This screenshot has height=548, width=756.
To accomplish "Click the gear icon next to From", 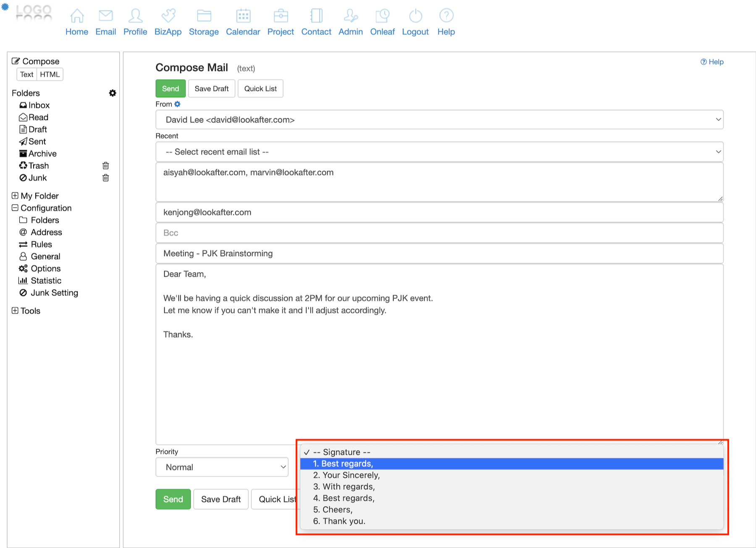I will tap(177, 104).
